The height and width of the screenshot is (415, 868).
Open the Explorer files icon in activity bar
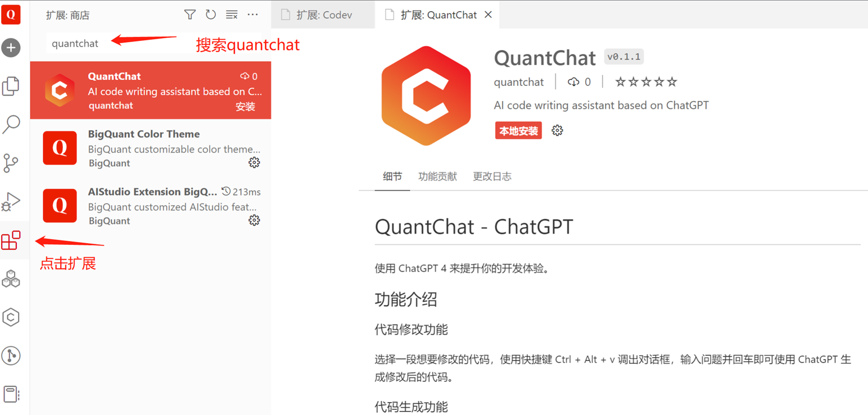11,86
